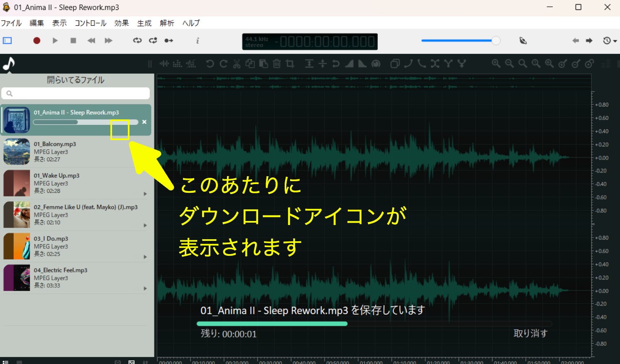Toggle loop playback
This screenshot has height=364, width=620.
click(137, 40)
